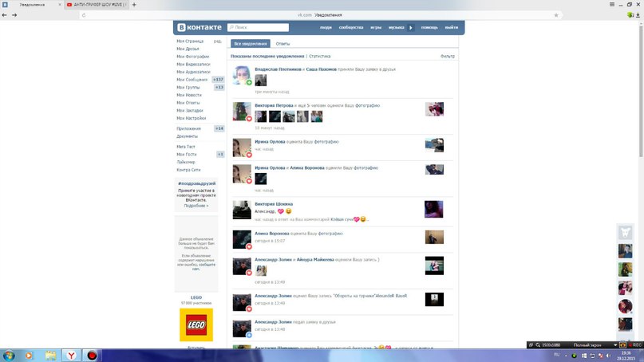
Task: Open Yandex Browser from the taskbar
Action: tap(72, 356)
